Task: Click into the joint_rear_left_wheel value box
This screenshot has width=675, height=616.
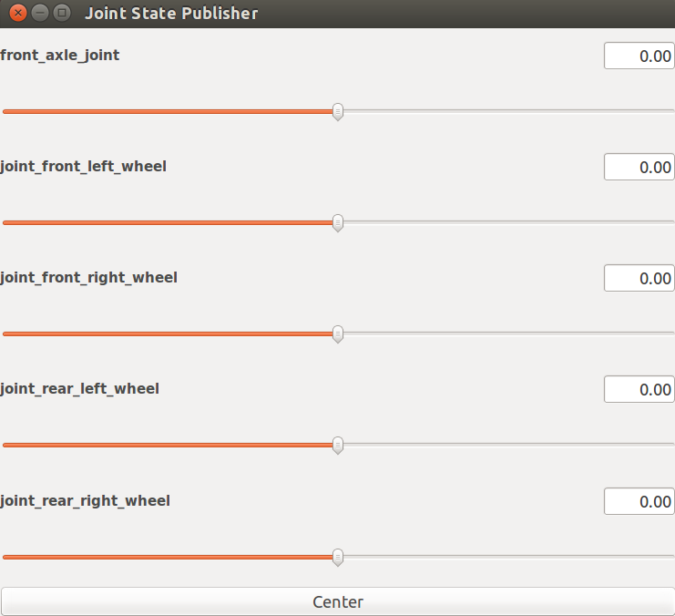Action: (639, 389)
